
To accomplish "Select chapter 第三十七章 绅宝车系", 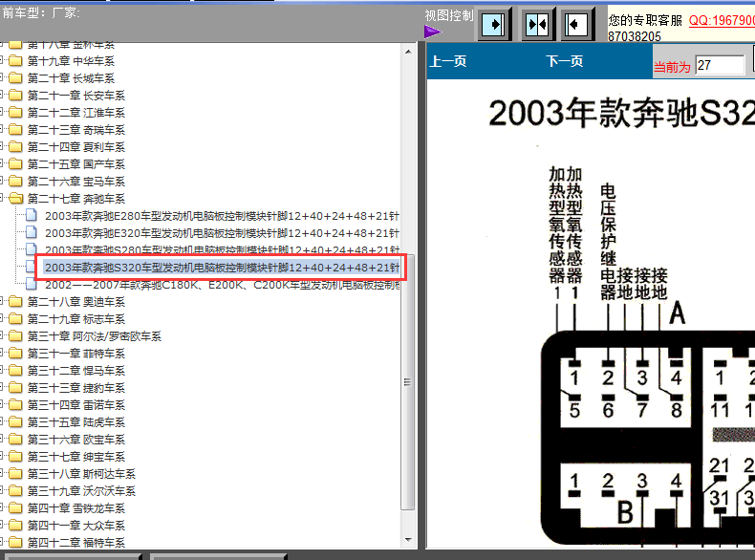I will [x=76, y=457].
